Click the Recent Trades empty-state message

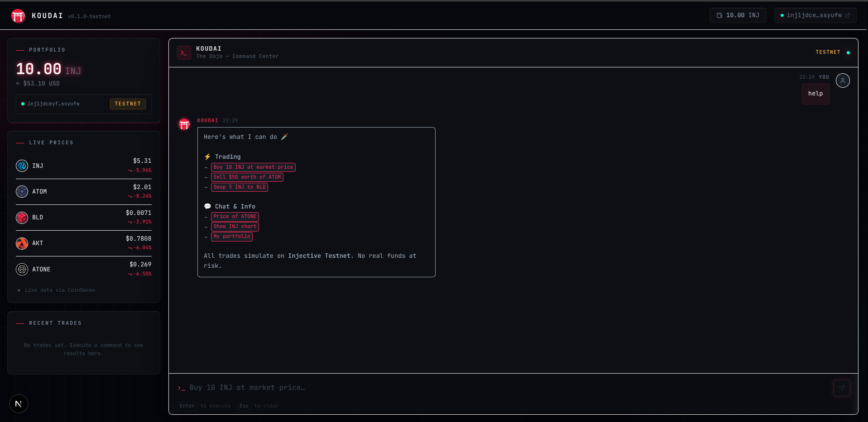click(84, 350)
